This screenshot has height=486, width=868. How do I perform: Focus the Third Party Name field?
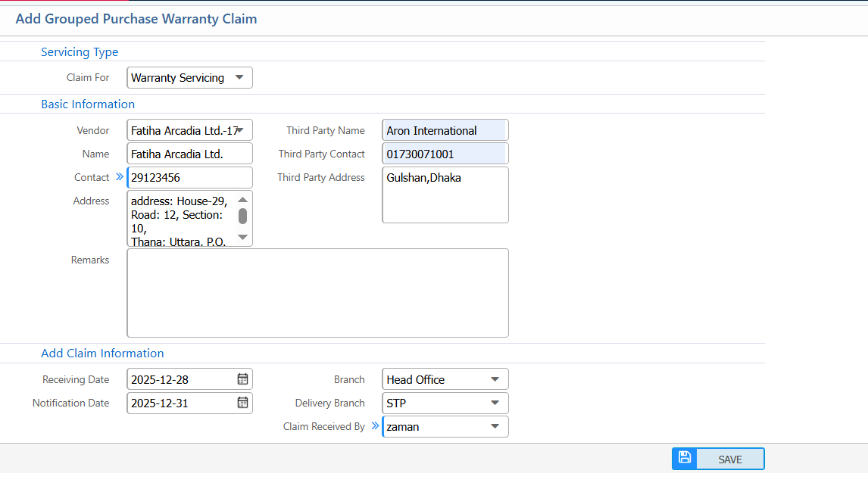tap(445, 130)
